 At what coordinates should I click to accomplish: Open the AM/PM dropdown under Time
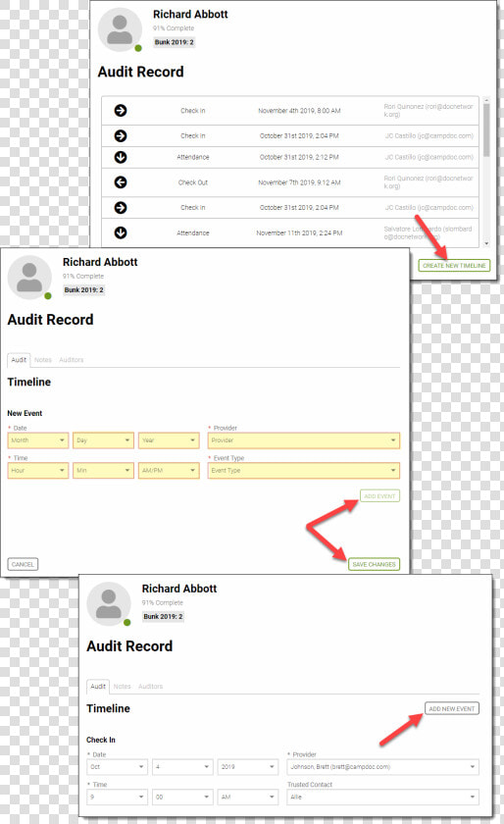pos(169,470)
